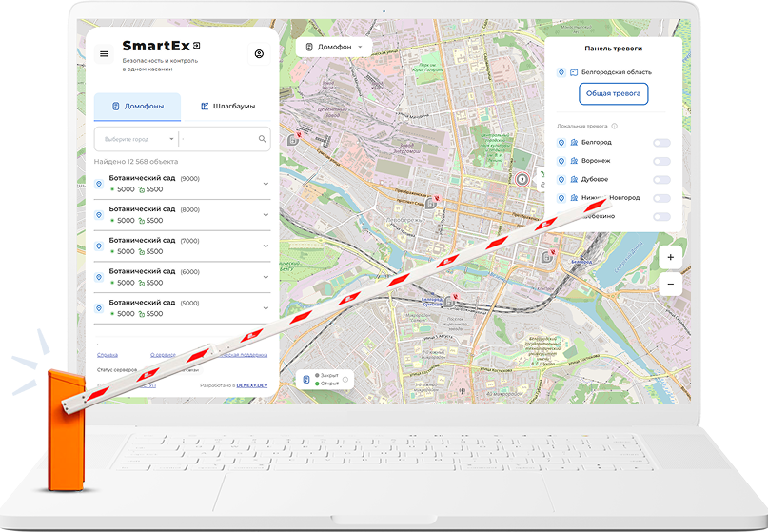Expand the Ботанический сад (8000) entry

pos(266,215)
